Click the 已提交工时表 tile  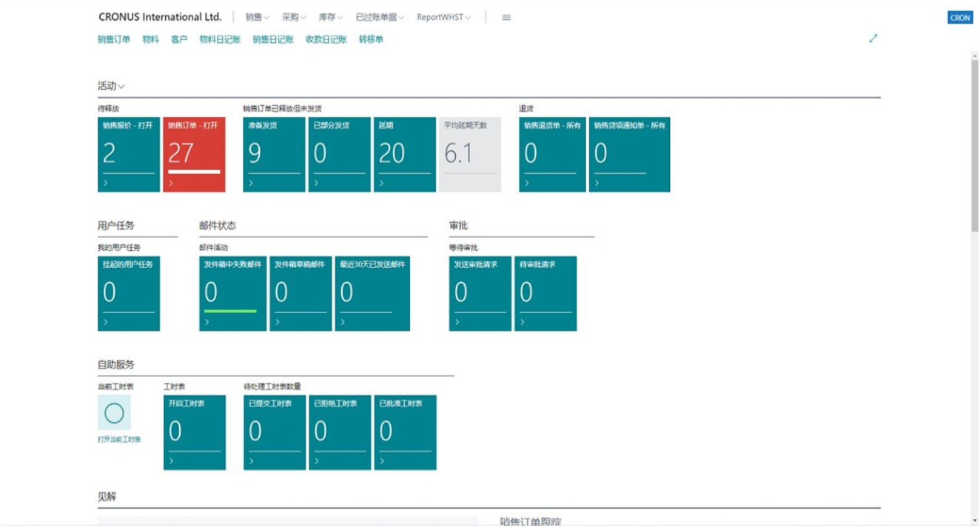(272, 431)
